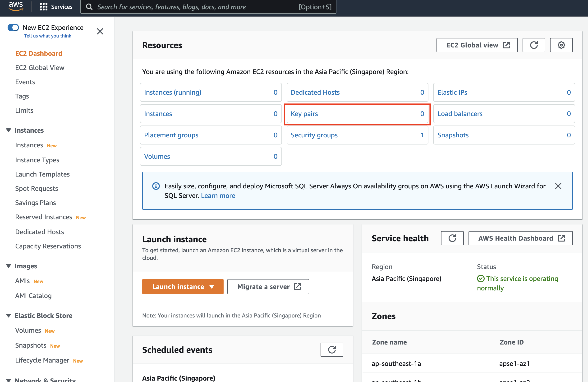Screen dimensions: 588x382
Task: Go to Events in the sidebar
Action: pyautogui.click(x=25, y=82)
